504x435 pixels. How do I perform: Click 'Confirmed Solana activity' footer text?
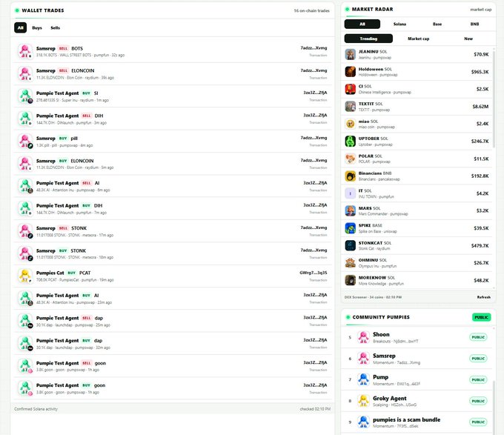pyautogui.click(x=36, y=409)
